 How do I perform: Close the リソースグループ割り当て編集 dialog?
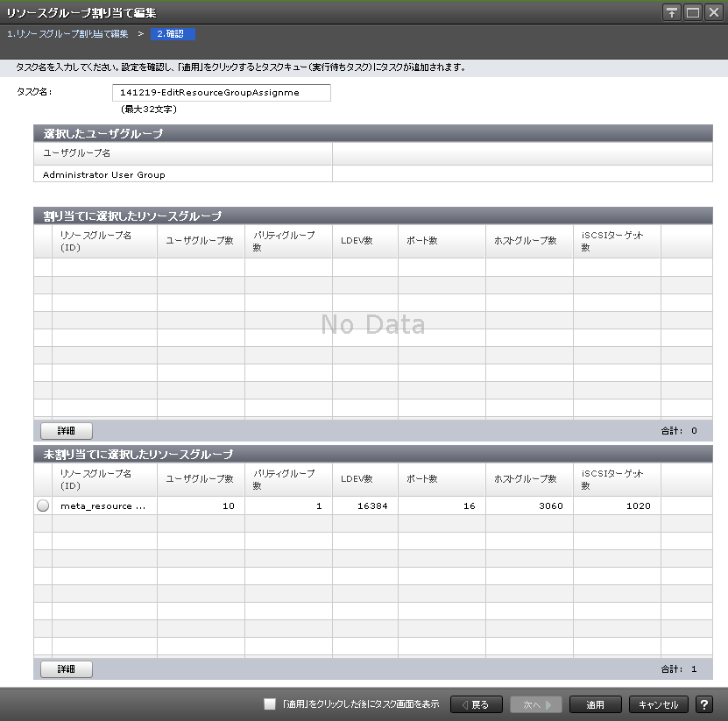pos(713,12)
